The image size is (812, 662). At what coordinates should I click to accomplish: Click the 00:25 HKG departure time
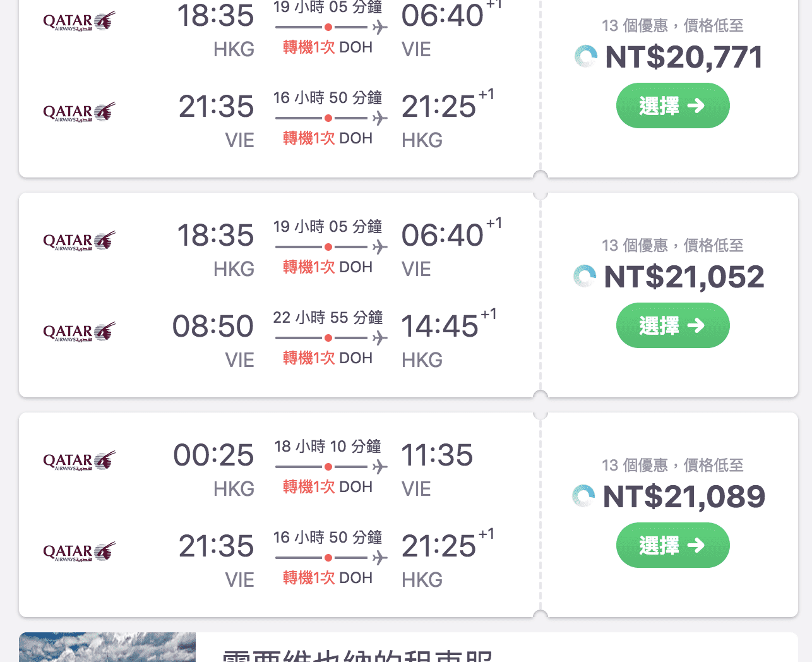tap(213, 455)
